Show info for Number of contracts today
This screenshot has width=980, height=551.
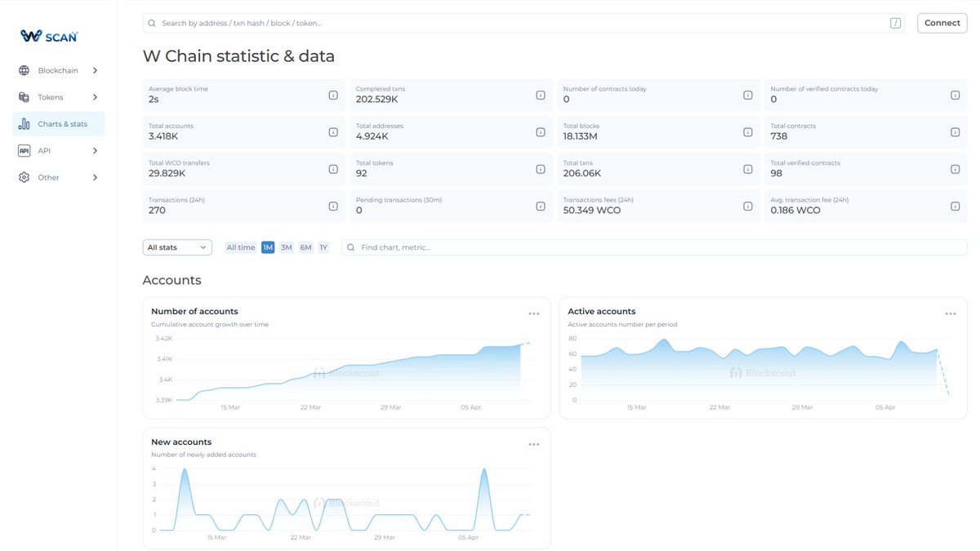[748, 95]
